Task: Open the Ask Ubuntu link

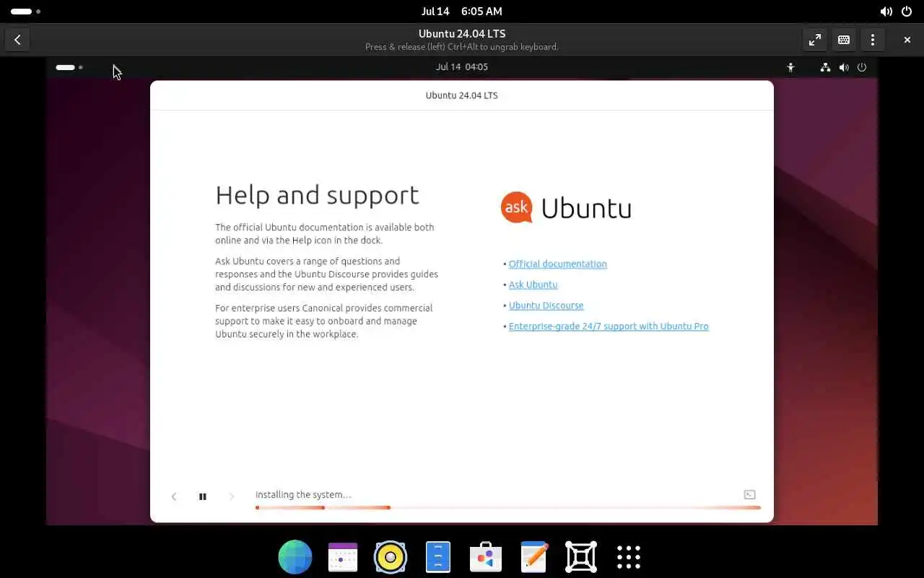Action: 533,285
